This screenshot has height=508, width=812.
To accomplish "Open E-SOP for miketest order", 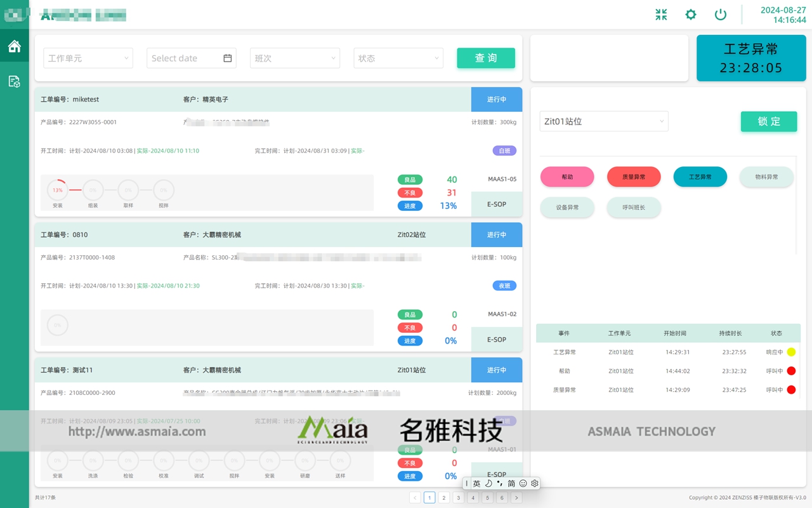I will pos(497,204).
